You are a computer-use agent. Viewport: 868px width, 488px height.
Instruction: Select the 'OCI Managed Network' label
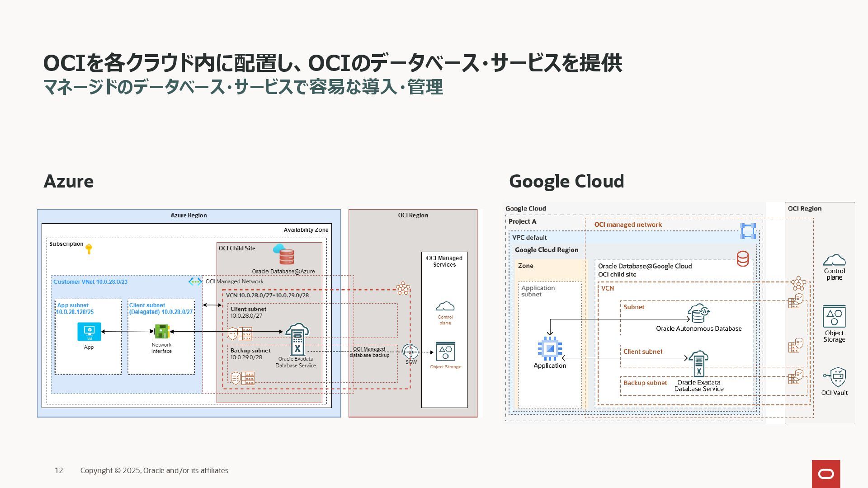coord(234,281)
